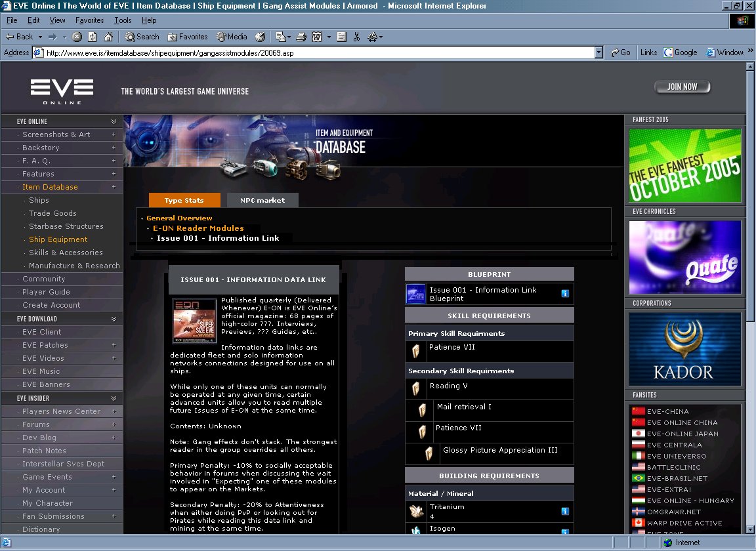Click skill icon beside Glossy Picture Appreciation III
The image size is (756, 551).
pos(429,453)
